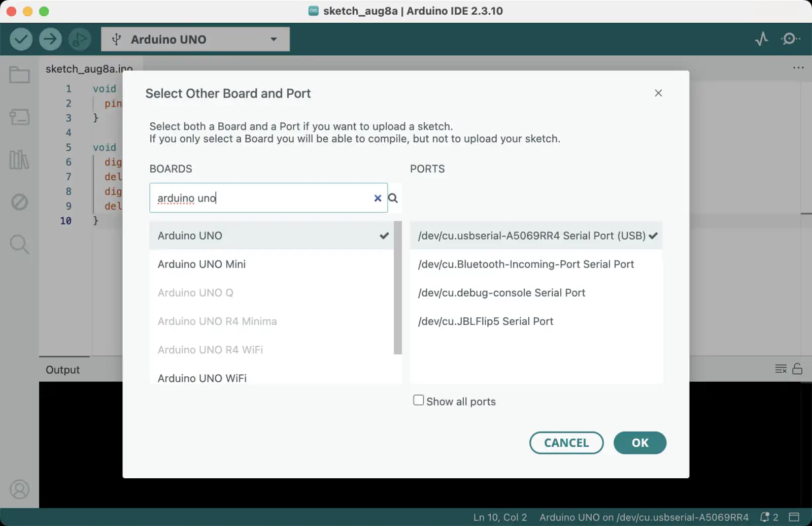Screen dimensions: 812x526
Task: Select the usbserial-A5069RR4 Serial Port
Action: (x=536, y=236)
